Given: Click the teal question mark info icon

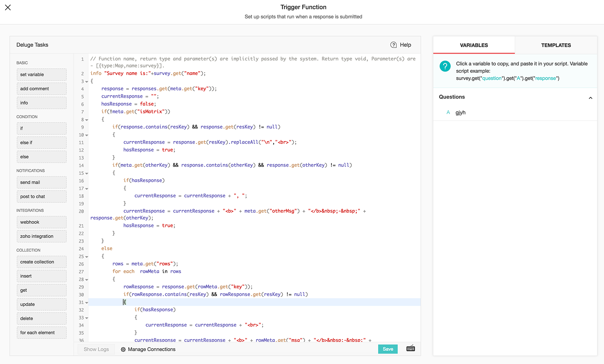Looking at the screenshot, I should pyautogui.click(x=445, y=66).
